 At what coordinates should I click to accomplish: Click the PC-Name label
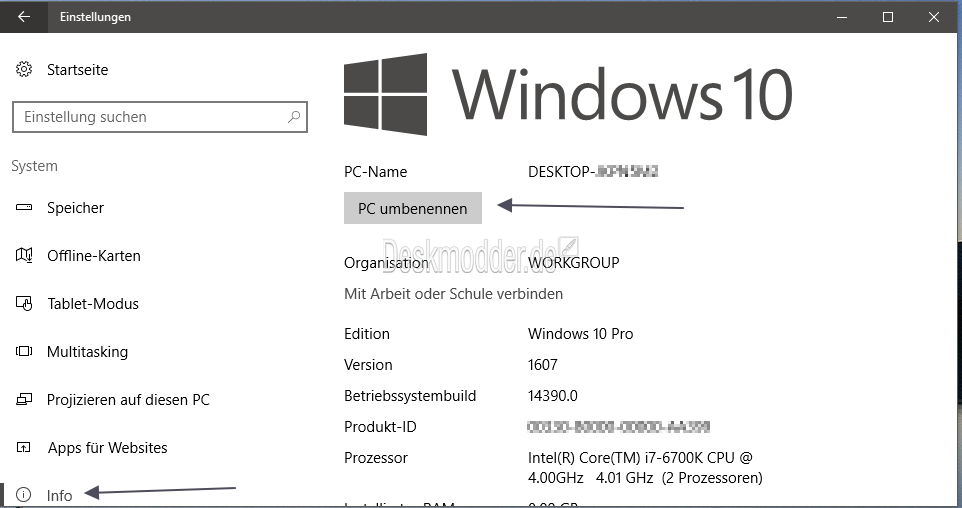point(375,172)
